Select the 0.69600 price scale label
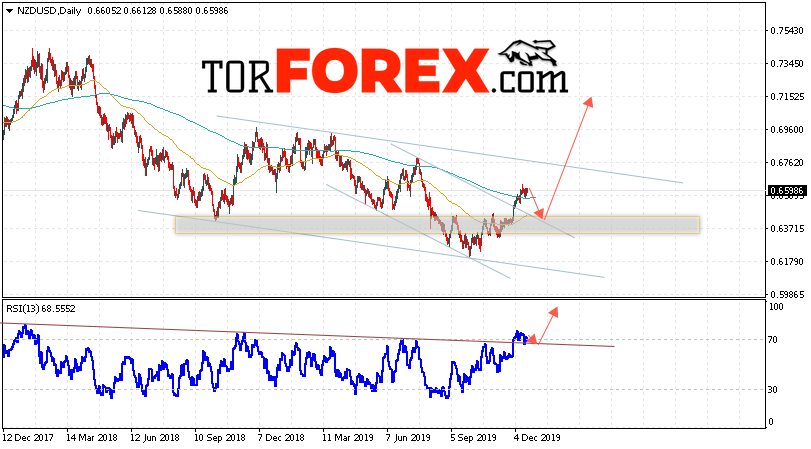The image size is (811, 449). [x=787, y=130]
